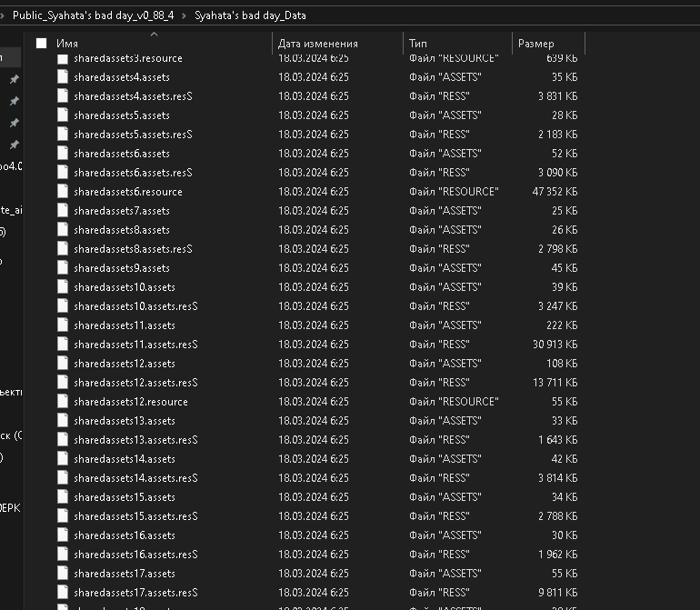
Task: Click the sharedassets14.assets.resS file icon
Action: [x=63, y=478]
